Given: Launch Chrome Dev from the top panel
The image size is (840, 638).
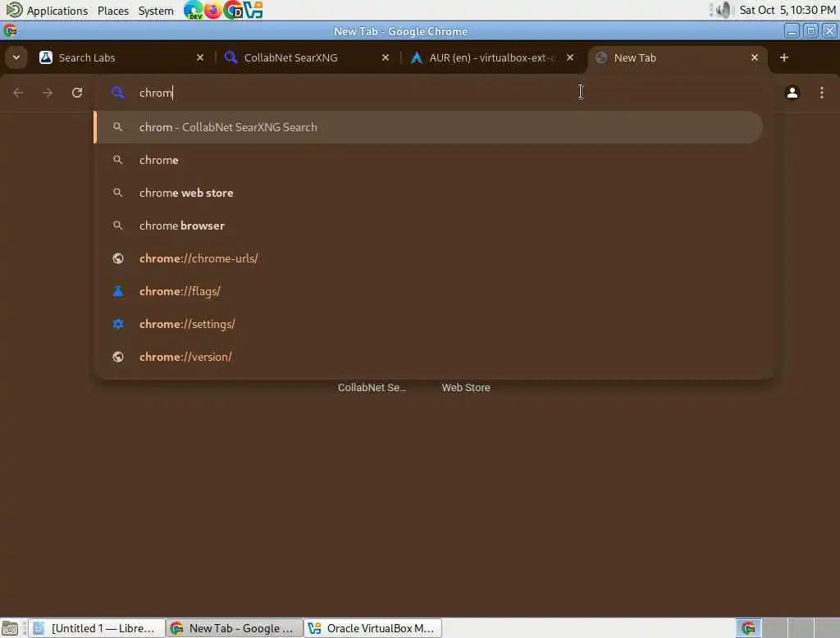Looking at the screenshot, I should [232, 10].
